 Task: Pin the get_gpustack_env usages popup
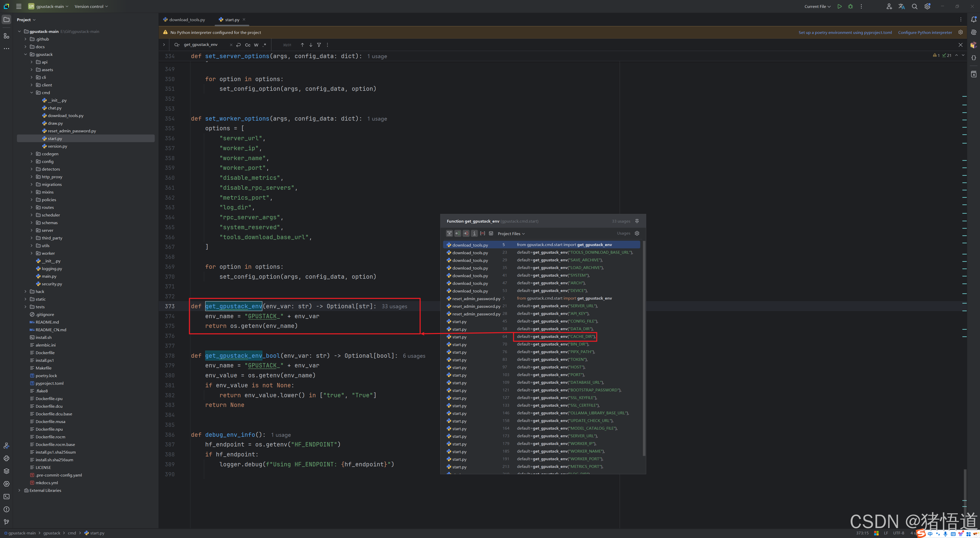(x=637, y=221)
